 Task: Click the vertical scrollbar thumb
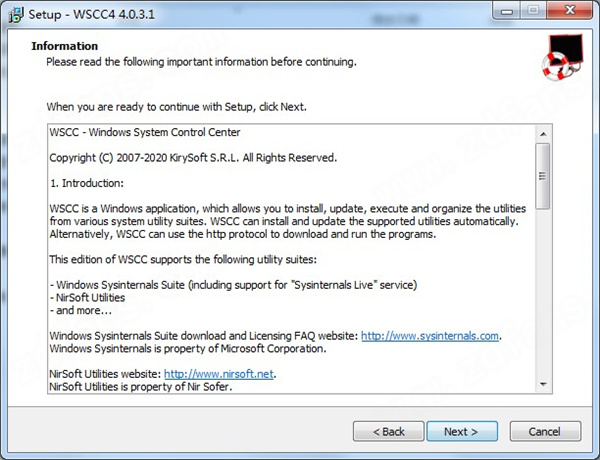click(x=543, y=176)
